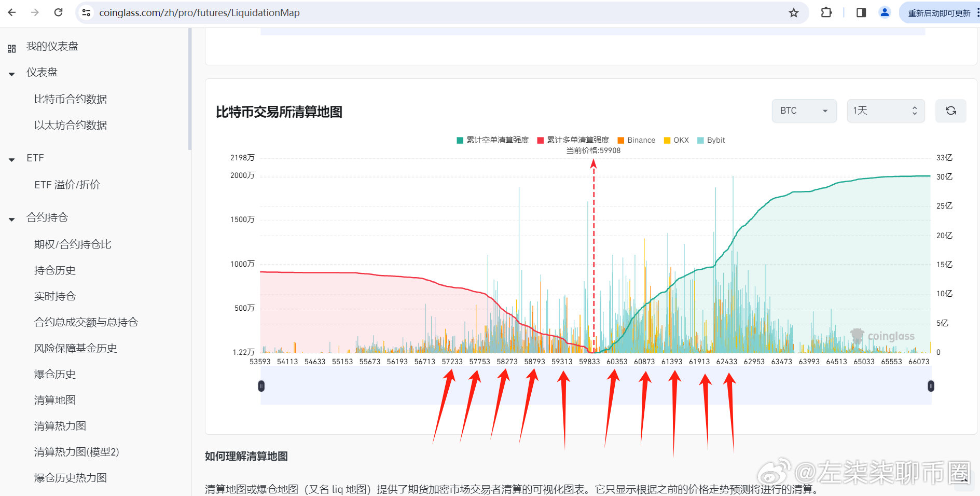Reload the page with the refresh icon
The image size is (980, 496).
tap(58, 12)
